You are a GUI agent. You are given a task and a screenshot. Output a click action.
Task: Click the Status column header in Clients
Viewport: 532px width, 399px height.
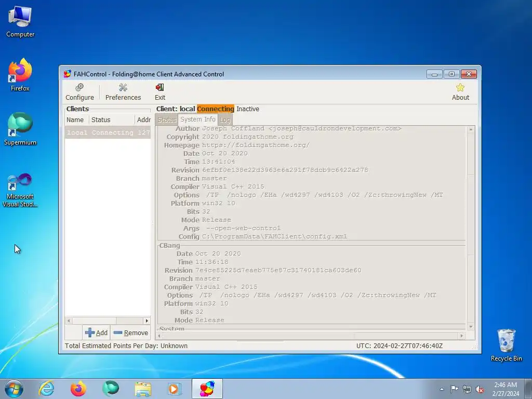coord(112,120)
